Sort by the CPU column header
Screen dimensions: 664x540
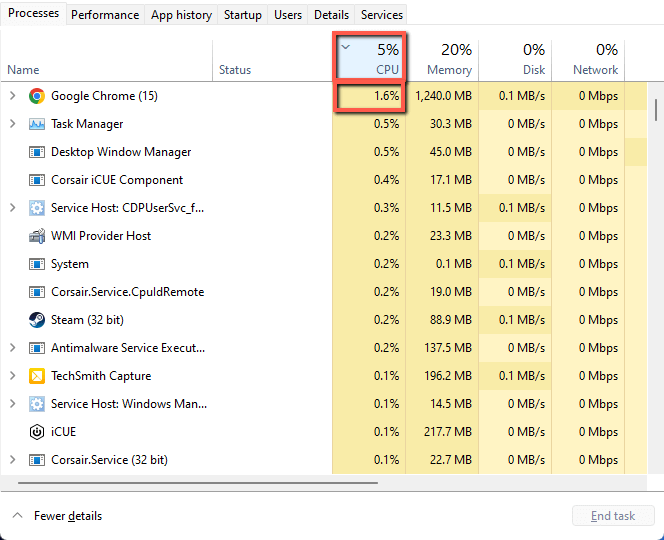pyautogui.click(x=369, y=57)
